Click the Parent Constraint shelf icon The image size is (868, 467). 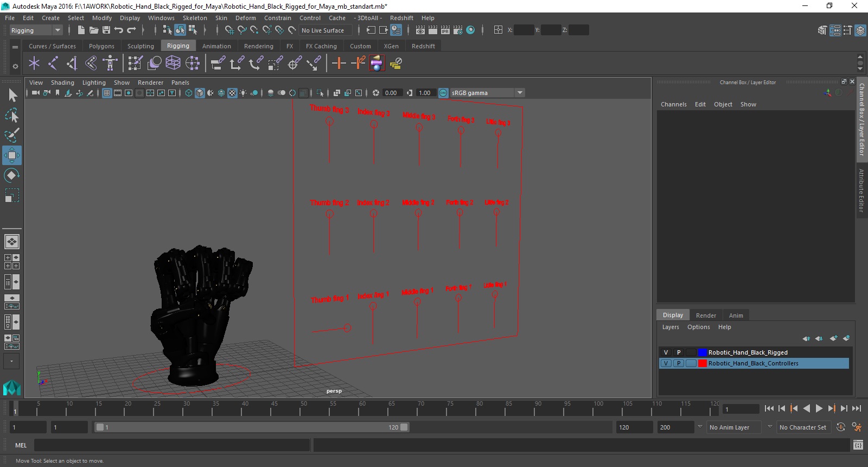coord(218,64)
